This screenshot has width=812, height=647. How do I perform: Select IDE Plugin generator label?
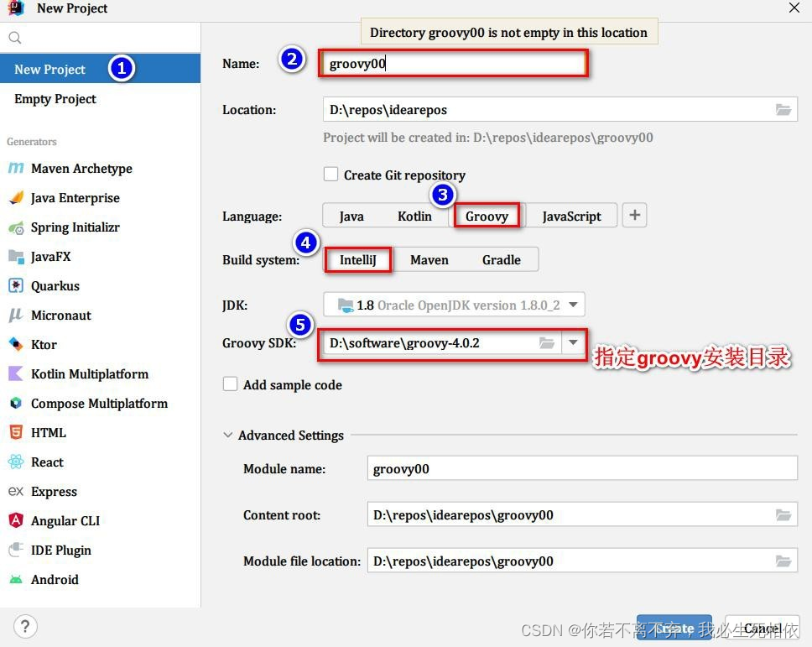[61, 550]
